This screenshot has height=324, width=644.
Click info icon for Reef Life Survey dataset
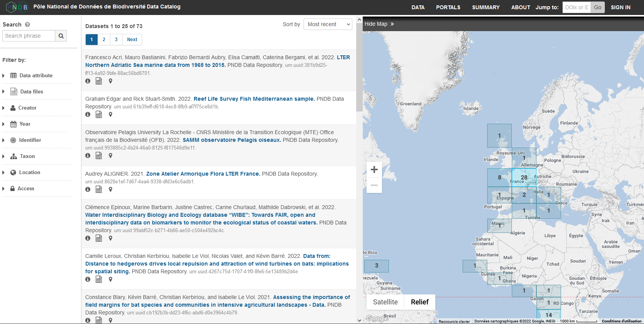[x=88, y=115]
